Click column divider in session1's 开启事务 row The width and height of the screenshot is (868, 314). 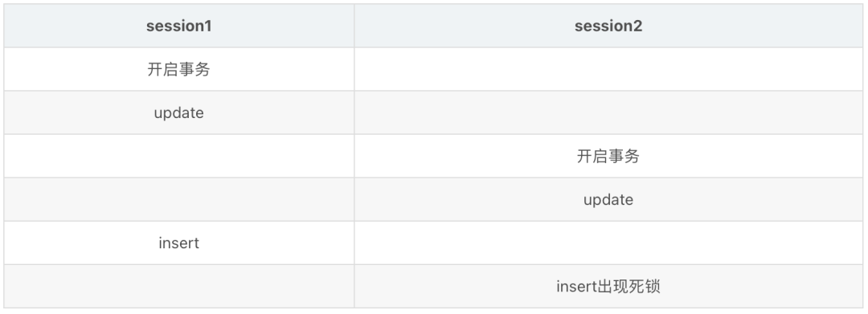click(354, 69)
